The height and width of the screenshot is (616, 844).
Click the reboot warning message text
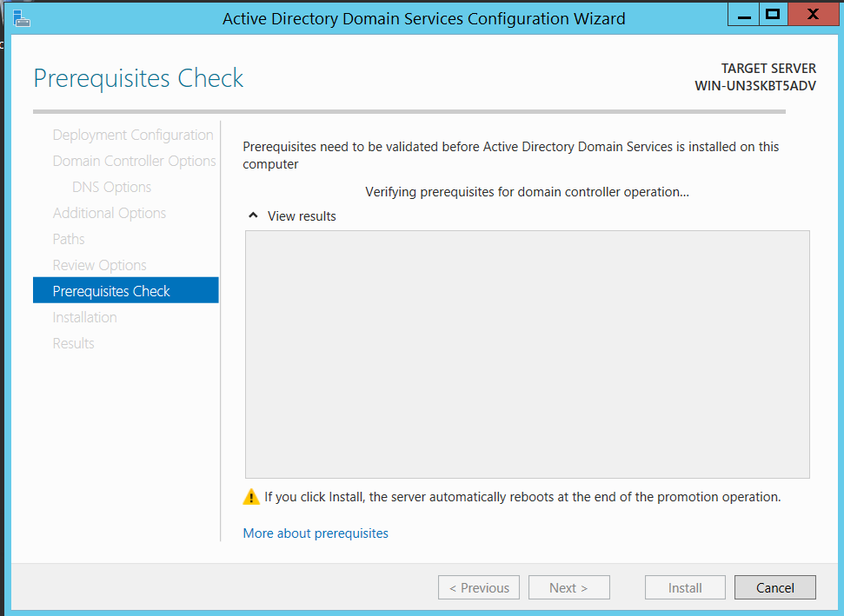click(522, 497)
